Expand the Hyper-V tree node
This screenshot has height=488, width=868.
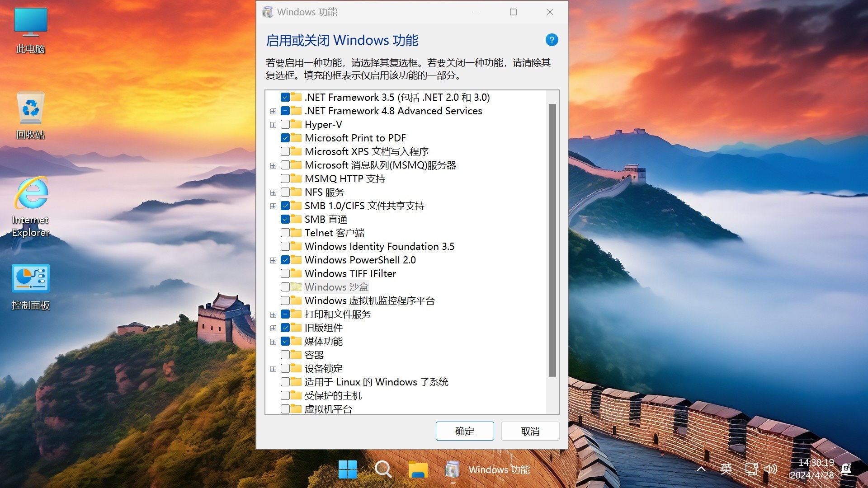click(x=273, y=124)
